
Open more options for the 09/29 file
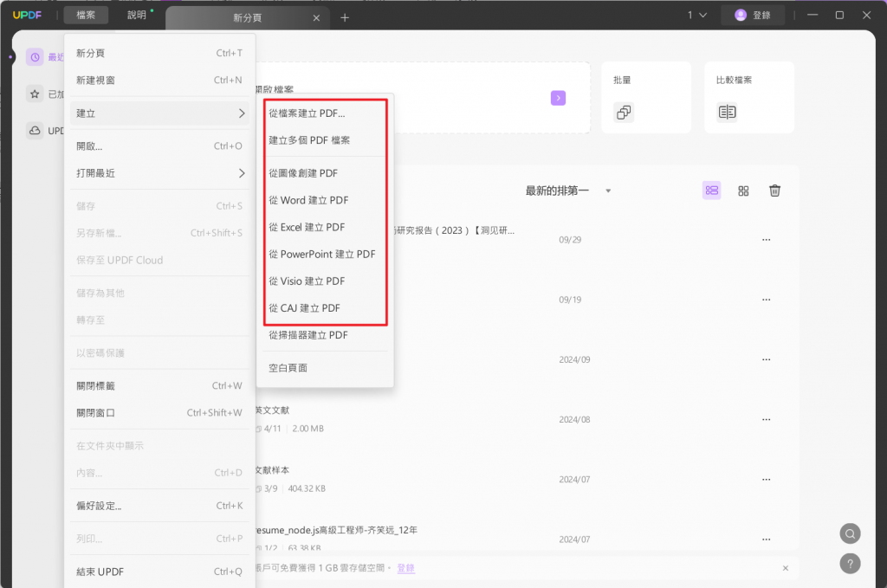766,240
